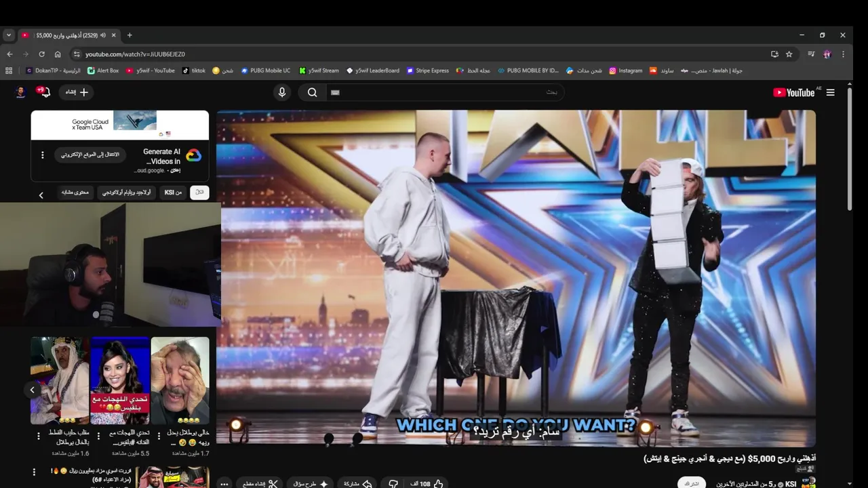The height and width of the screenshot is (488, 868).
Task: Open a new tab with the plus button
Action: click(130, 35)
